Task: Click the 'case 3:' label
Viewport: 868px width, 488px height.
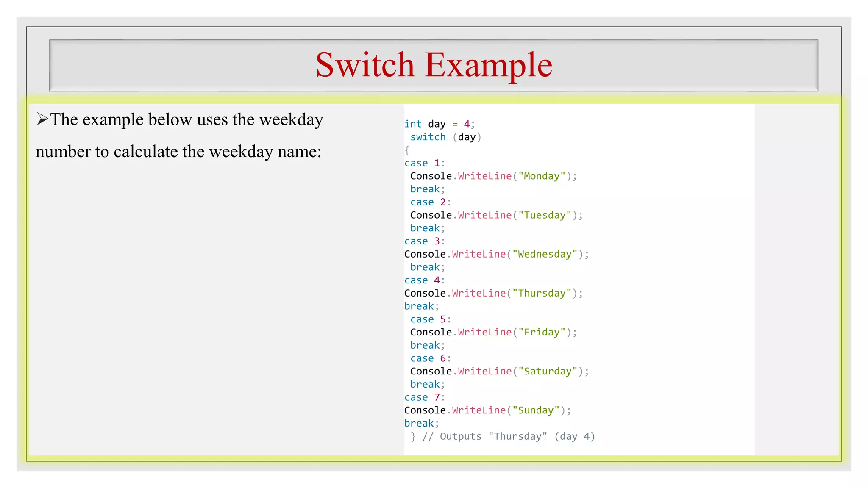Action: (x=424, y=241)
